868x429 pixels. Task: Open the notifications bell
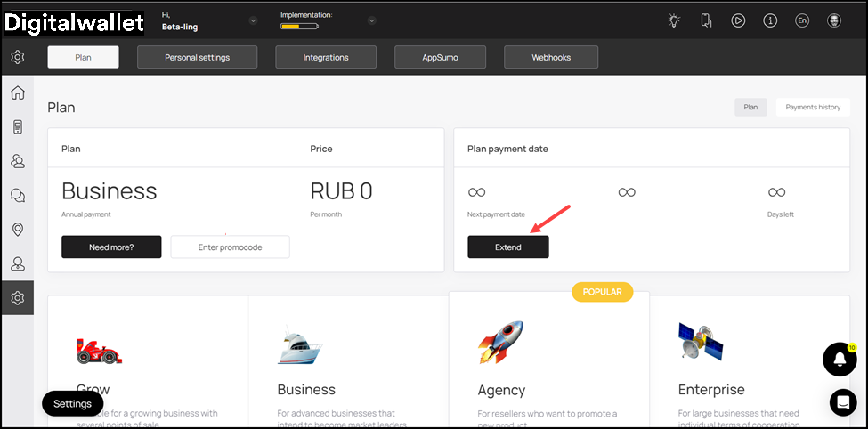[x=840, y=359]
